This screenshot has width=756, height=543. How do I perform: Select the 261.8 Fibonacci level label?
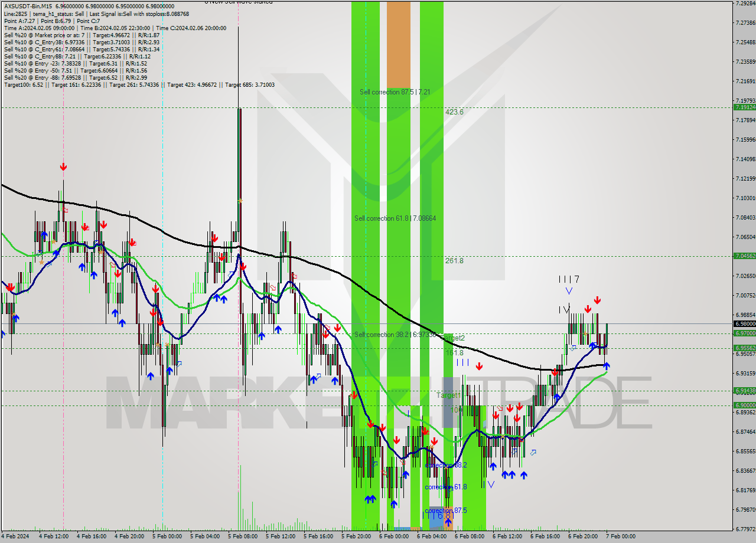[454, 260]
